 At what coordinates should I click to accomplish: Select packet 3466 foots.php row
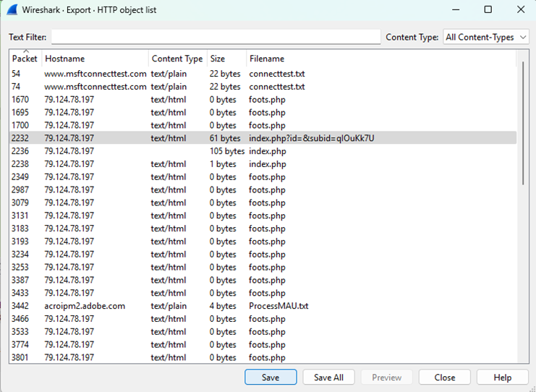coord(263,319)
